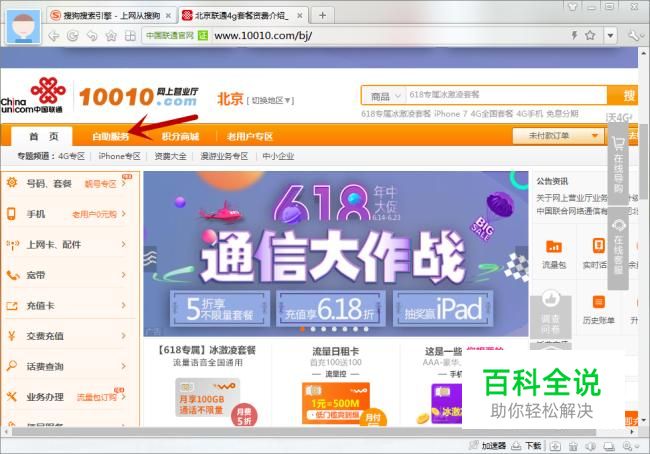Open the 商品 search category dropdown
The height and width of the screenshot is (454, 650).
pos(385,97)
